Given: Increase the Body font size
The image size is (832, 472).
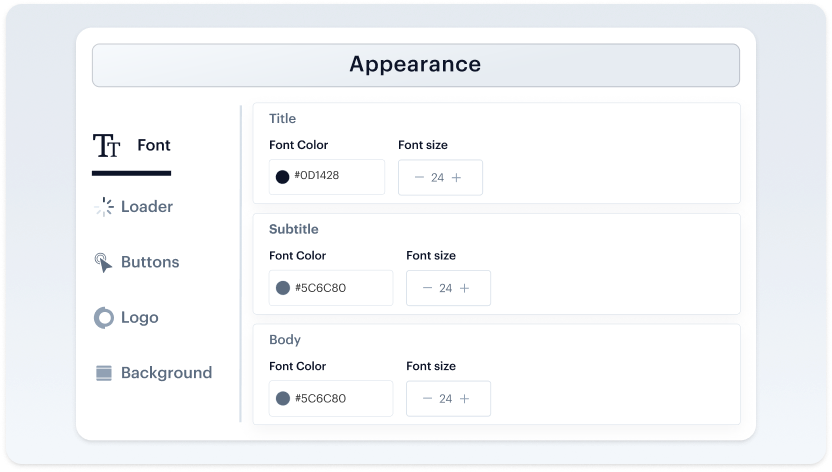Looking at the screenshot, I should click(464, 398).
